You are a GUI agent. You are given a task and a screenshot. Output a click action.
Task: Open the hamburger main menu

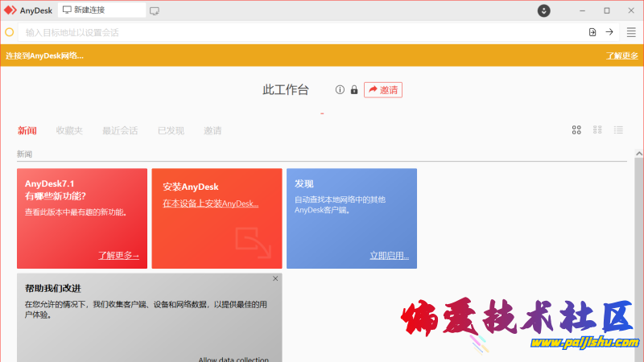point(631,32)
